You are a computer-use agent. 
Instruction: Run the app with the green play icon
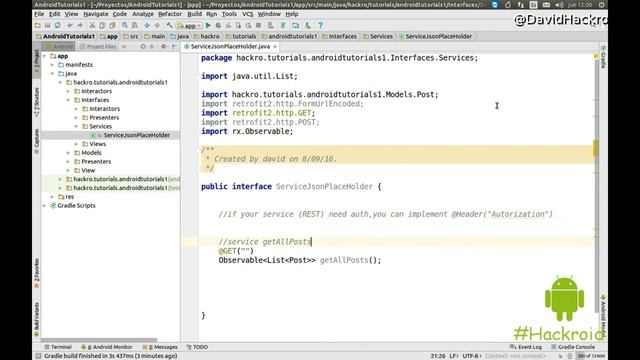[x=208, y=25]
